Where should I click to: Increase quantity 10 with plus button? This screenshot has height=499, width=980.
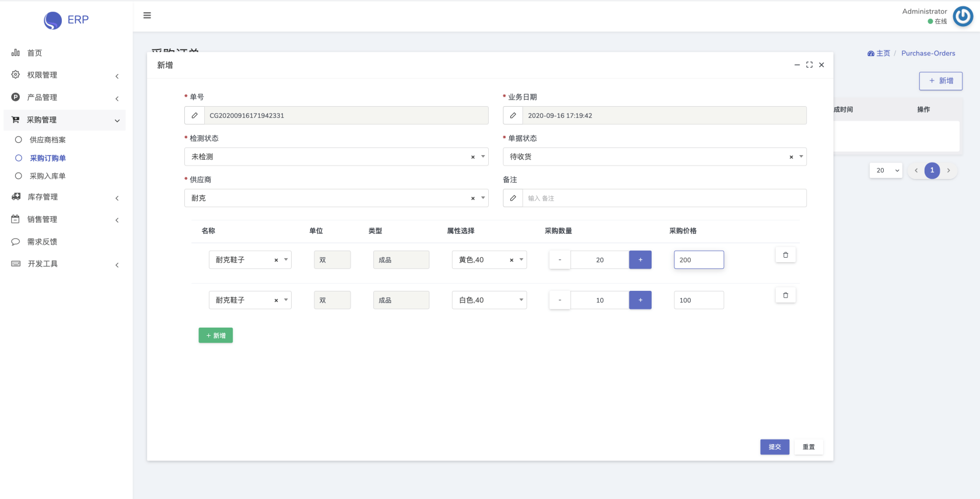tap(640, 300)
